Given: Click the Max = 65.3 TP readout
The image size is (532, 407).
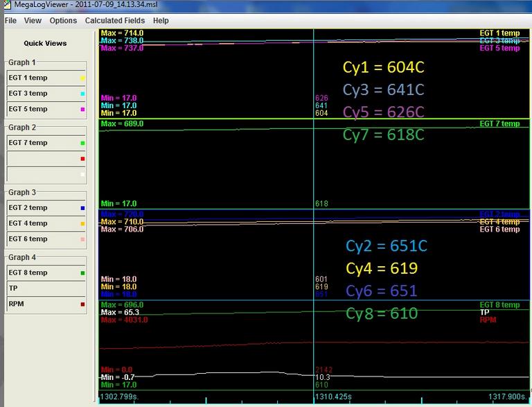Looking at the screenshot, I should [120, 312].
